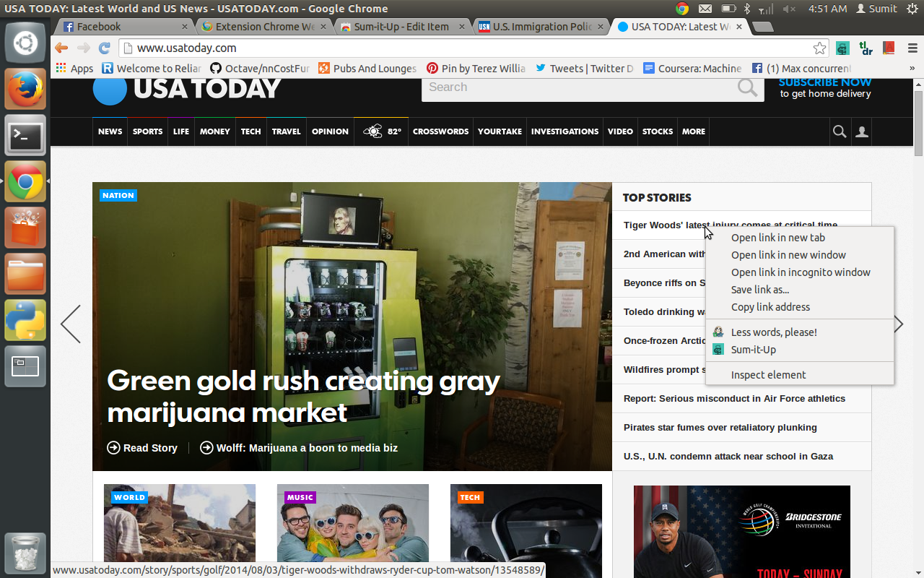Switch to the U.S. Immigration Policy tab
The height and width of the screenshot is (578, 924).
[x=541, y=27]
